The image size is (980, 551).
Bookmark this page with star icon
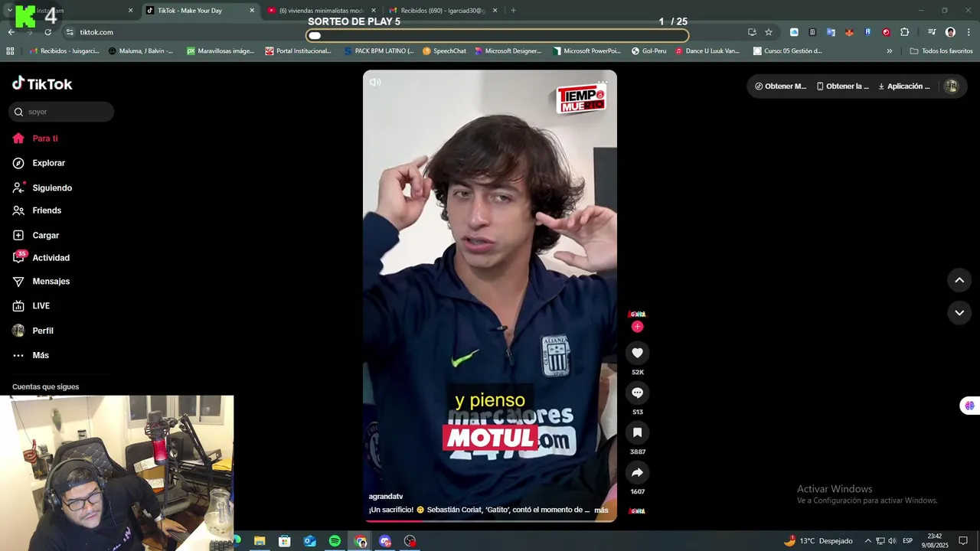tap(769, 32)
